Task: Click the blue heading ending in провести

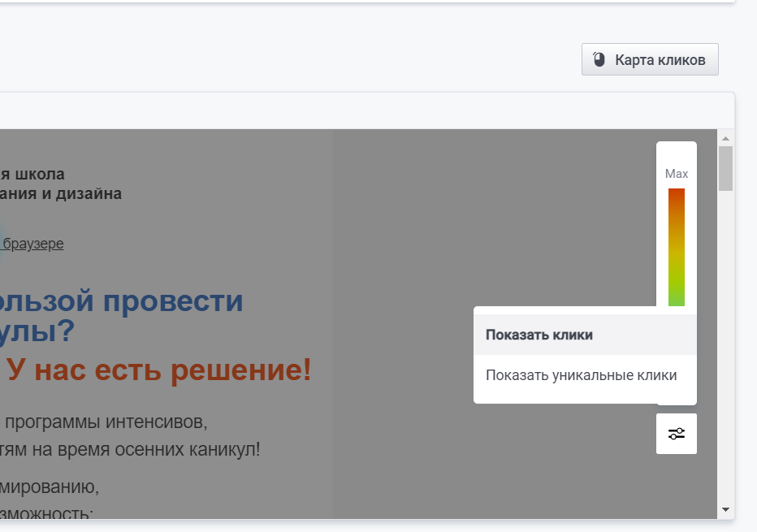Action: pos(121,301)
